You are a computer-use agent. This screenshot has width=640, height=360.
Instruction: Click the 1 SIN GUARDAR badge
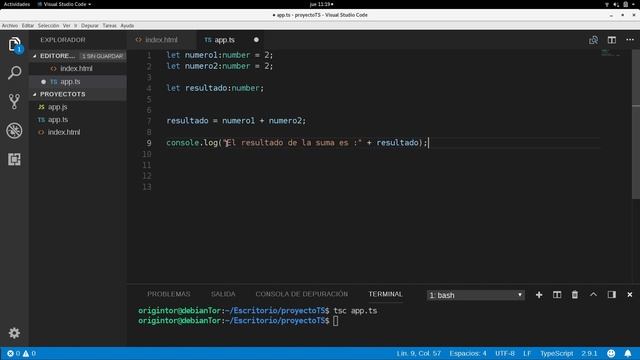click(102, 56)
